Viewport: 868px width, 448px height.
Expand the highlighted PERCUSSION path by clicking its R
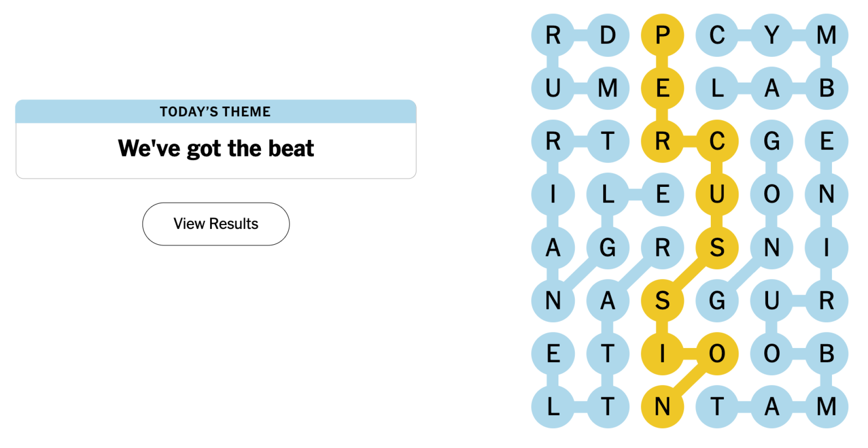[x=663, y=141]
